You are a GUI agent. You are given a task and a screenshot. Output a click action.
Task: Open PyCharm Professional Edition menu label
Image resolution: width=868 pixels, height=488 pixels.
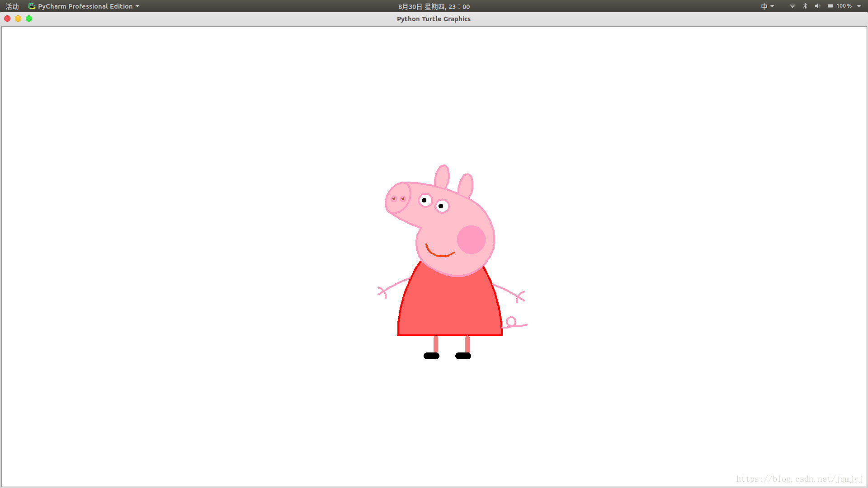point(85,6)
